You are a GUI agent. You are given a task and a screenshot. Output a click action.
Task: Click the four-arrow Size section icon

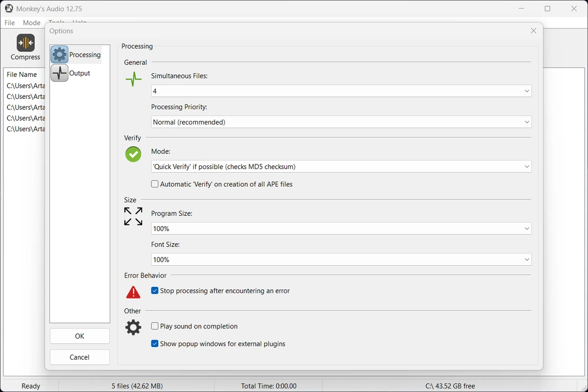[133, 216]
